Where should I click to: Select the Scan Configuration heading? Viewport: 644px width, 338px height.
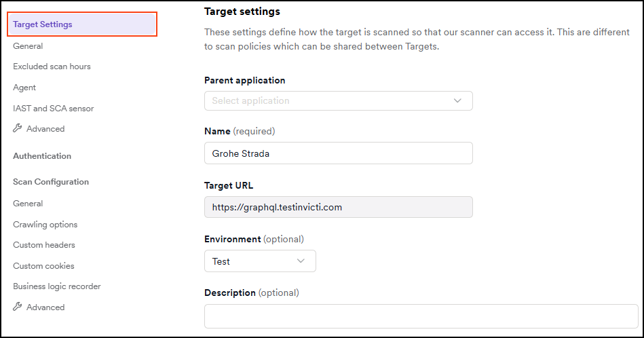point(51,182)
